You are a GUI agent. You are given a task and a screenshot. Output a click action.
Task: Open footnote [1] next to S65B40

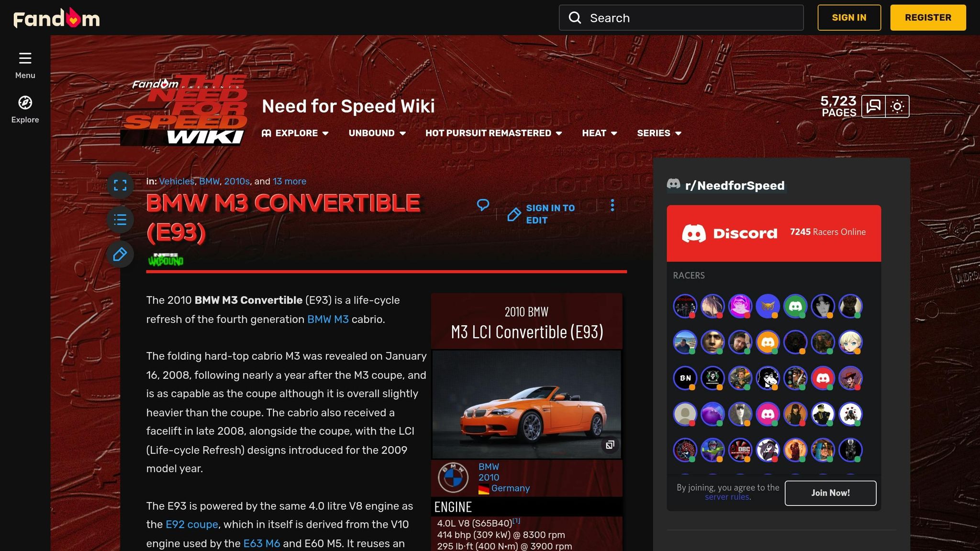point(516,521)
